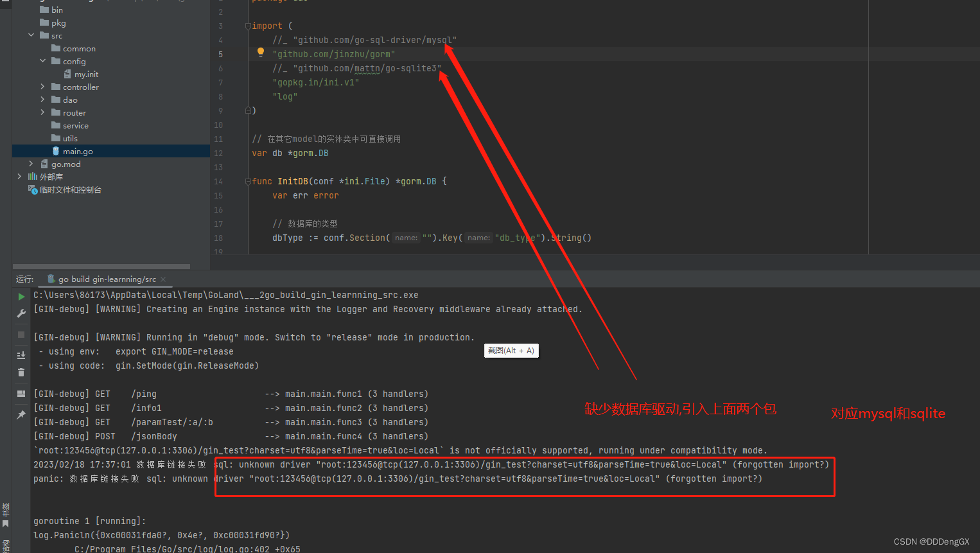
Task: Pin the run tab with the pin icon
Action: coord(21,415)
